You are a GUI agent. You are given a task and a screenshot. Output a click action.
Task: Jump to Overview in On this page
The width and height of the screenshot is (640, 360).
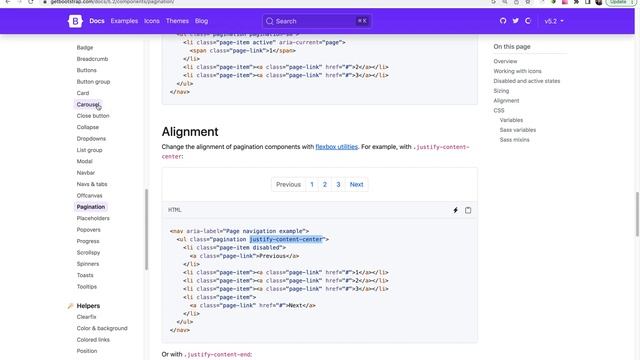tap(505, 61)
